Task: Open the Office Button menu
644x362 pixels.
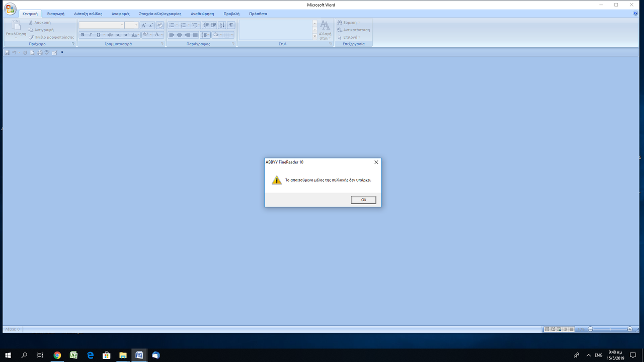Action: [10, 10]
